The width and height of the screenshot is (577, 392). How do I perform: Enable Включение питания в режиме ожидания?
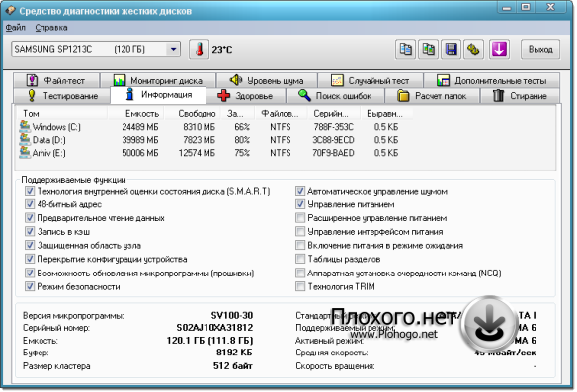click(300, 245)
